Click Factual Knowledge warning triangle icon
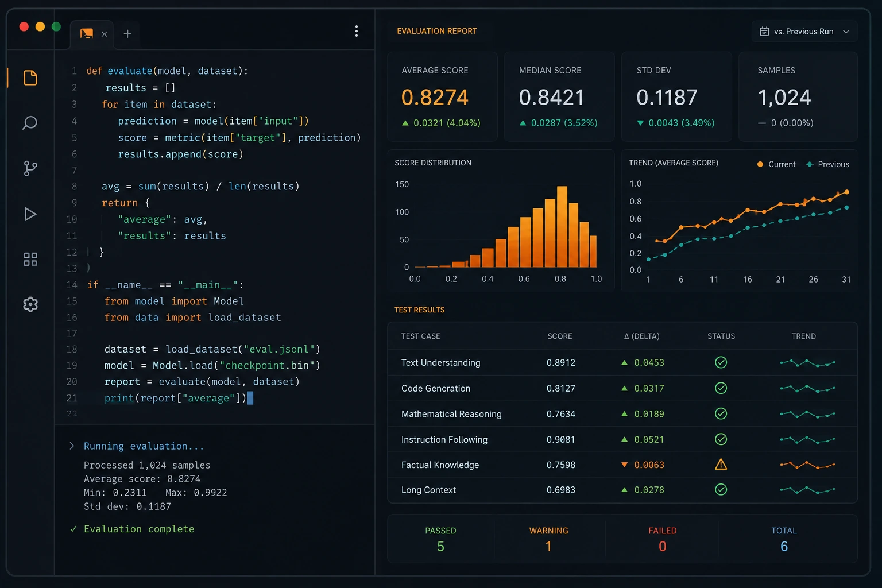 point(721,465)
